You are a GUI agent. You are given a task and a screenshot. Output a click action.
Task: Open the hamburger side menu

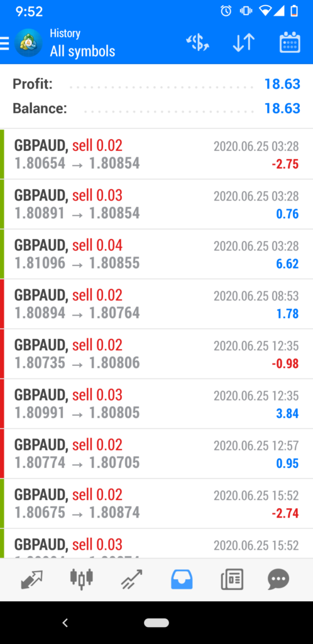(4, 43)
